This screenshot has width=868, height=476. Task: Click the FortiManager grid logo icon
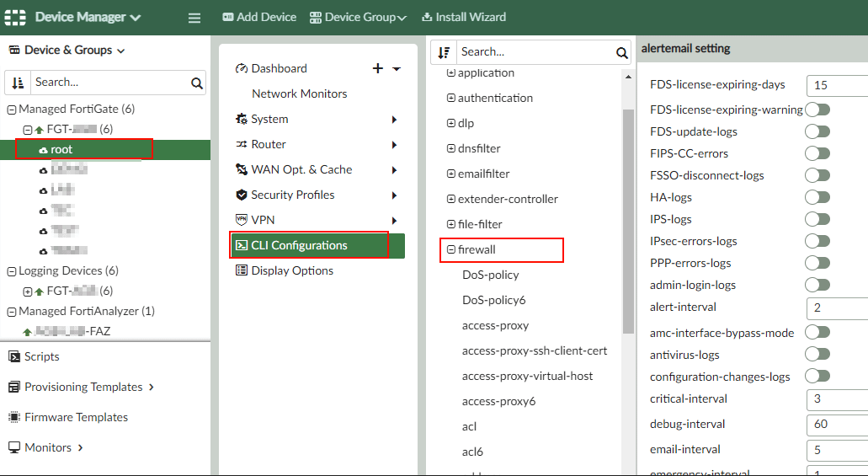[x=15, y=17]
